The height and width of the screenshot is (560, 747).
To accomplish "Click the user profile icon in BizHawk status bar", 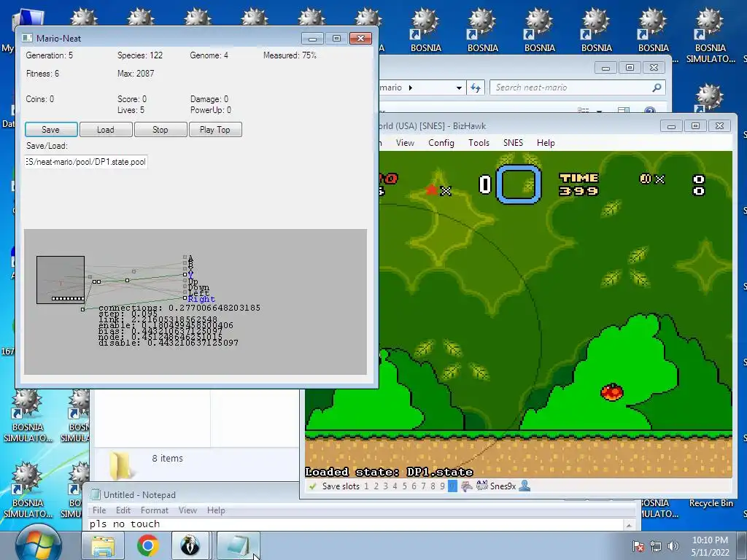I will (x=525, y=486).
